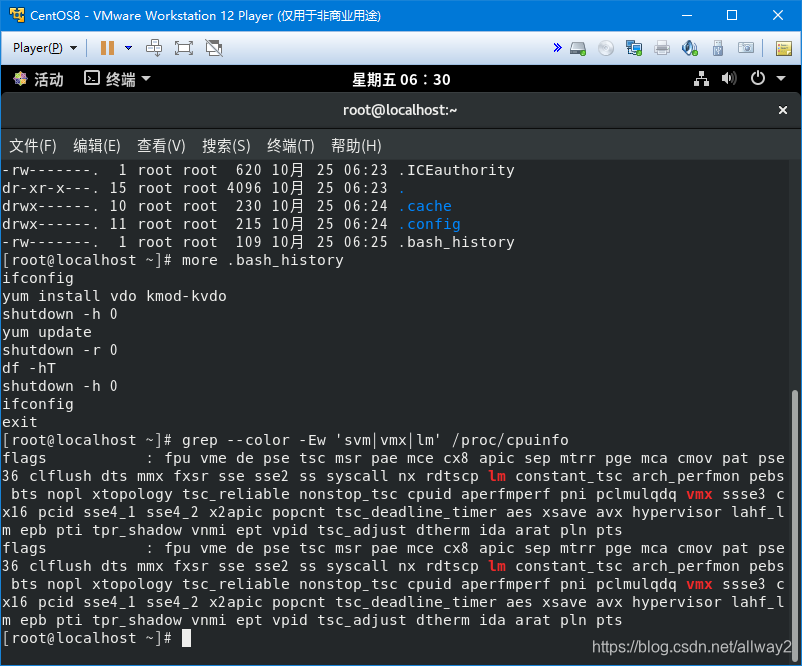Open the Player(P) menu

[44, 48]
